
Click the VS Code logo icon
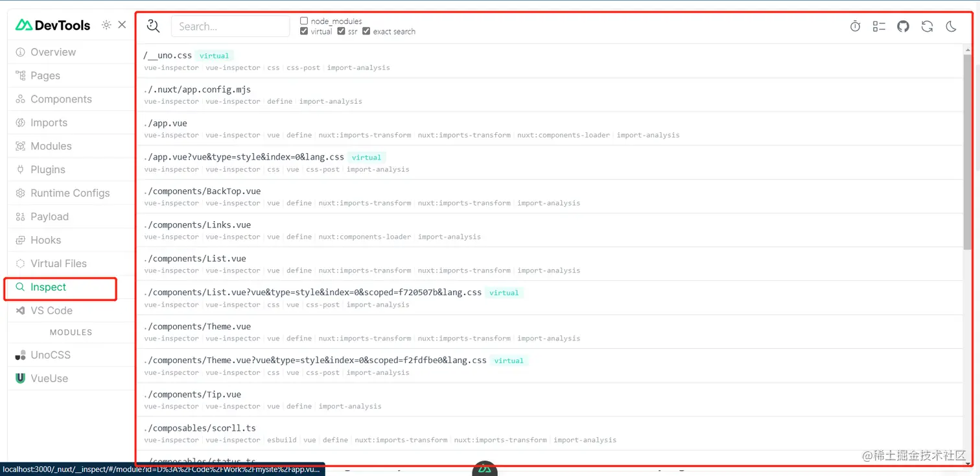pos(21,311)
